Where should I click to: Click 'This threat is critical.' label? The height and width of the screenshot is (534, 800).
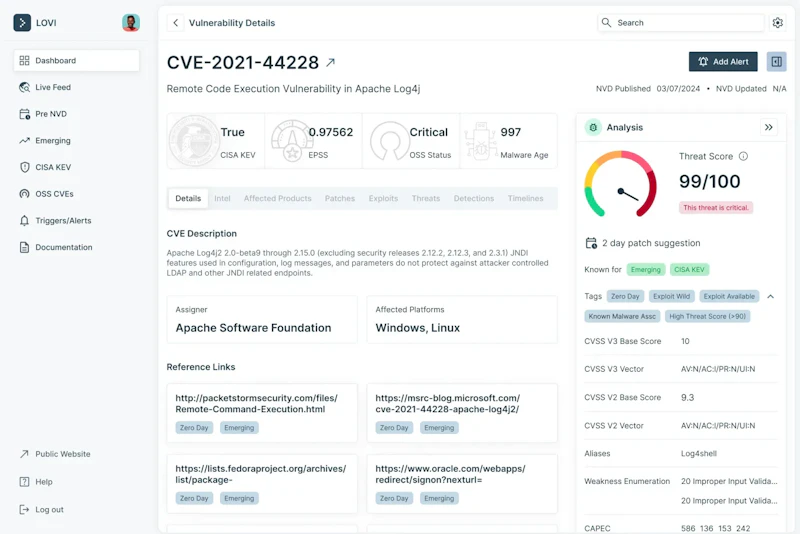coord(716,208)
